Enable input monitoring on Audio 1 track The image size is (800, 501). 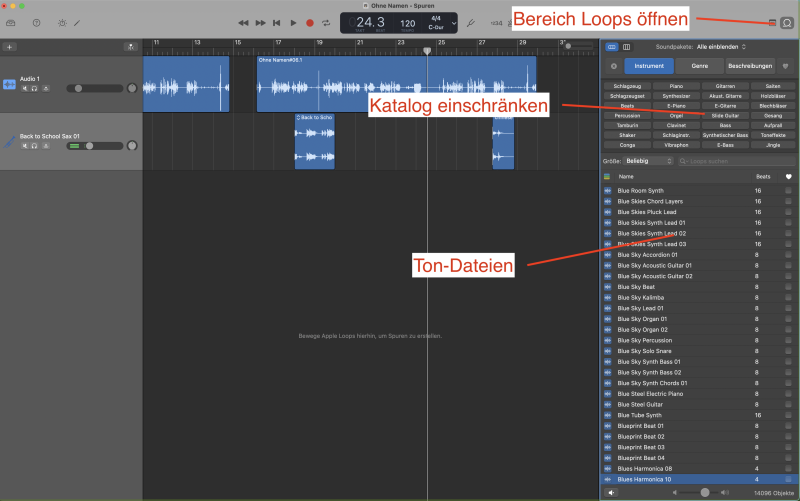(45, 88)
